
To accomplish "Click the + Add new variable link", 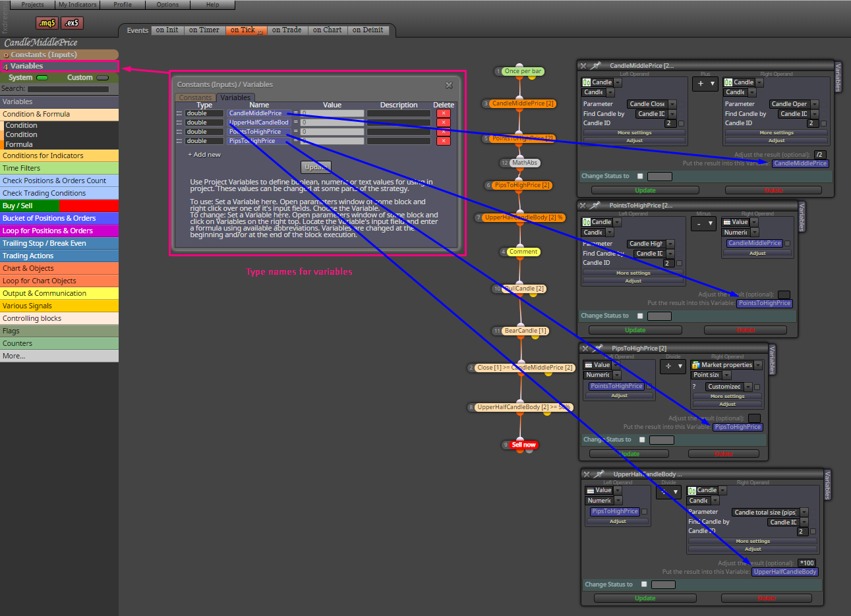I will pos(204,155).
